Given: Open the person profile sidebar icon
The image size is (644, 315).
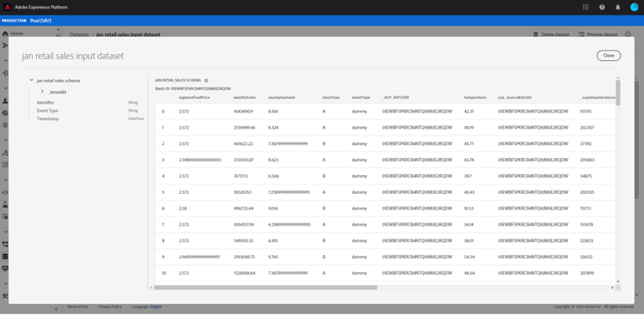Looking at the screenshot, I should tap(5, 100).
